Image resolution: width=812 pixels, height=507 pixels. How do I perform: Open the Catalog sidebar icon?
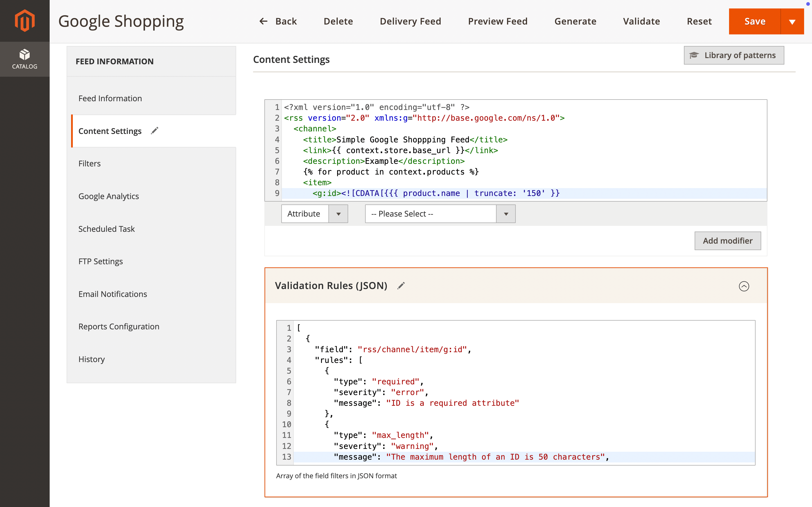tap(25, 59)
